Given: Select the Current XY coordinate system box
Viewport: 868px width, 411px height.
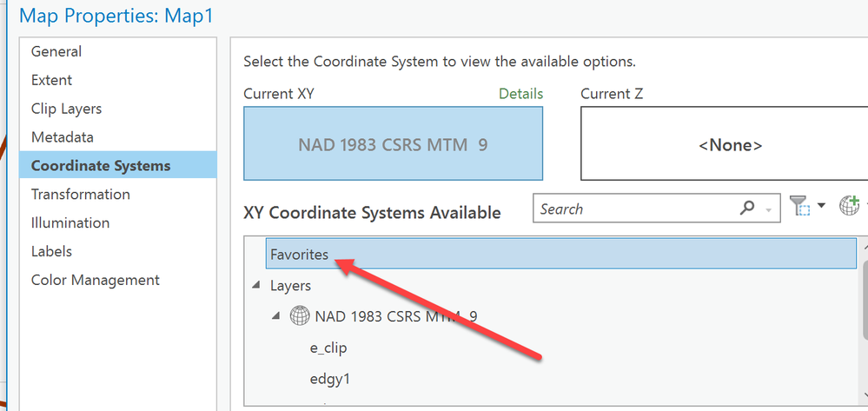Looking at the screenshot, I should [x=393, y=143].
